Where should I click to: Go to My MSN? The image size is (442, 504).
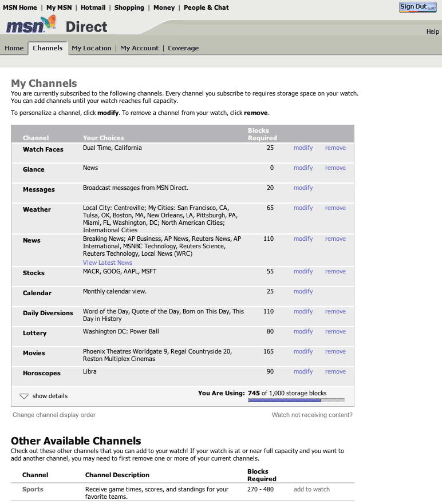point(59,7)
